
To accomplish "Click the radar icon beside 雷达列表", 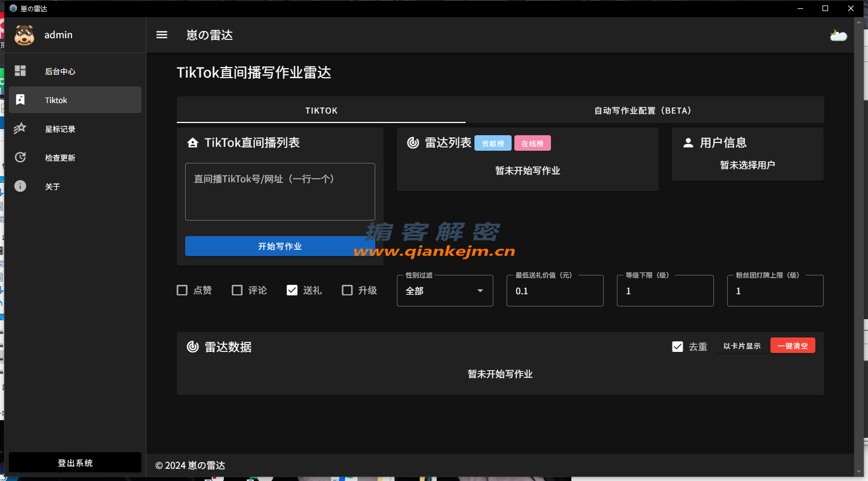I will pyautogui.click(x=413, y=143).
